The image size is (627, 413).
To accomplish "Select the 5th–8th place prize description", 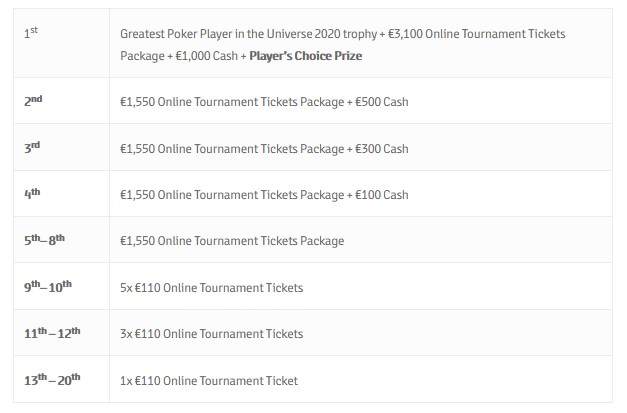I will 232,241.
